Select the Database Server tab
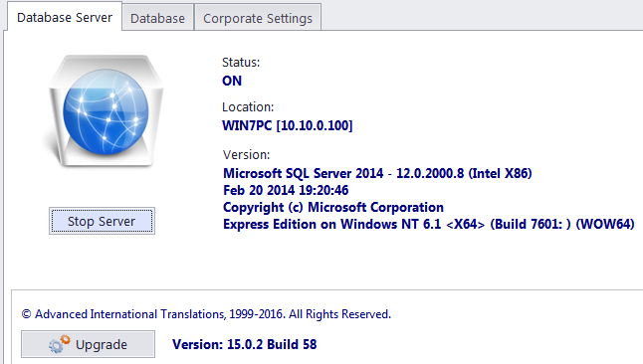Screen dimensions: 643x364 (65, 17)
